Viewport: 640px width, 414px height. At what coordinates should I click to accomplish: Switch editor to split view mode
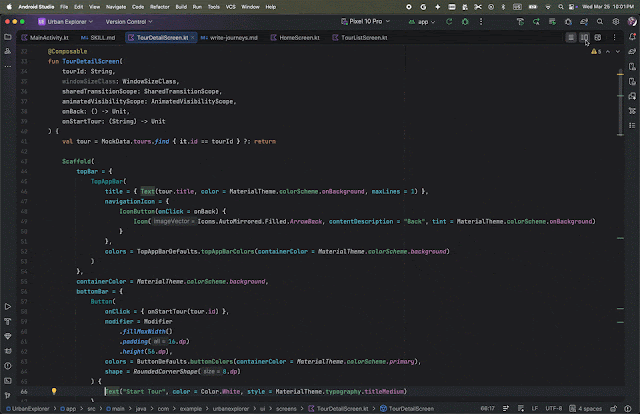[585, 38]
